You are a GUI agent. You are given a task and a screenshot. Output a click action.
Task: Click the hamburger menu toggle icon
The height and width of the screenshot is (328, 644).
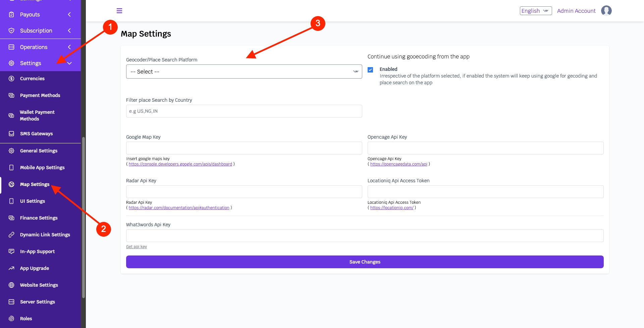coord(119,11)
